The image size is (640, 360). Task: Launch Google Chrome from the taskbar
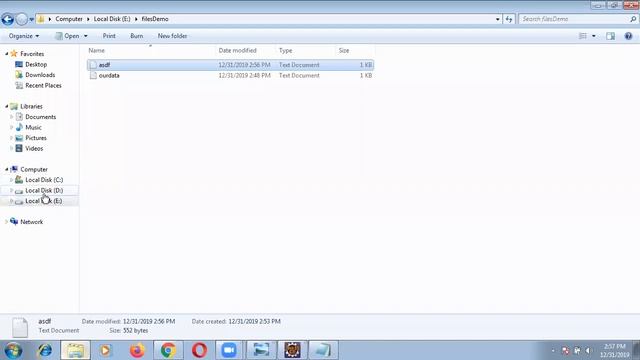point(168,350)
